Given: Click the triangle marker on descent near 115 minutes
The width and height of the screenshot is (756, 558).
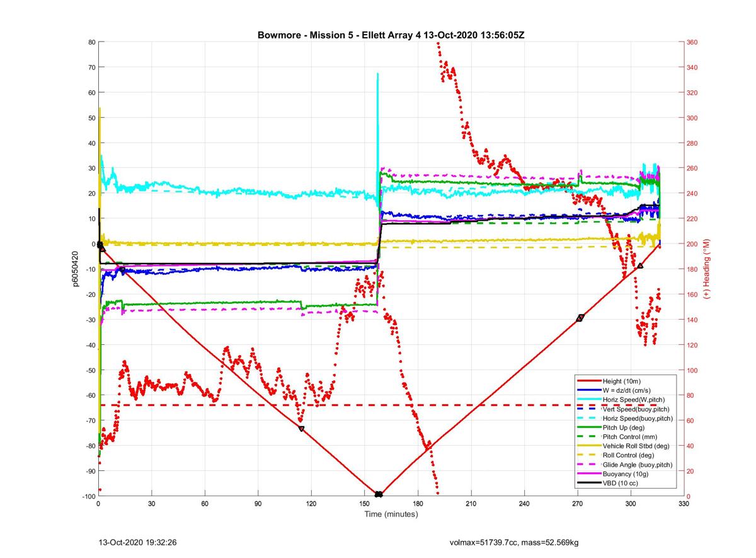Looking at the screenshot, I should click(302, 429).
